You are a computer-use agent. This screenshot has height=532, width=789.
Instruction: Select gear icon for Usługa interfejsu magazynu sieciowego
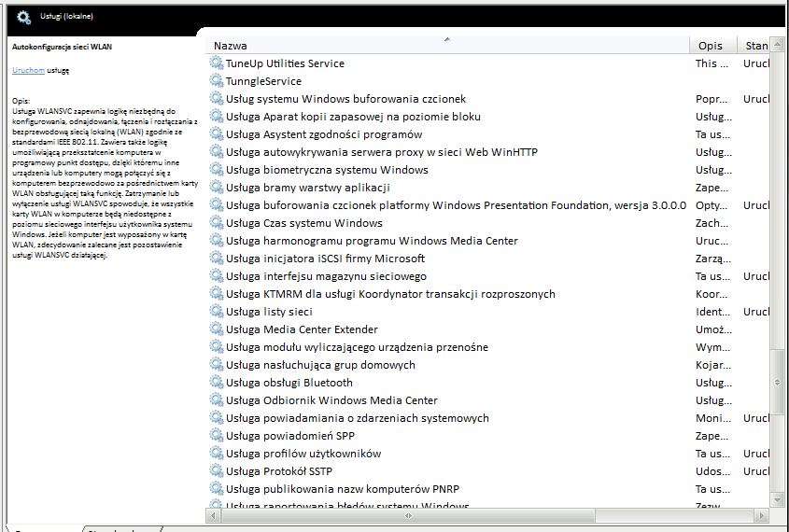(217, 275)
